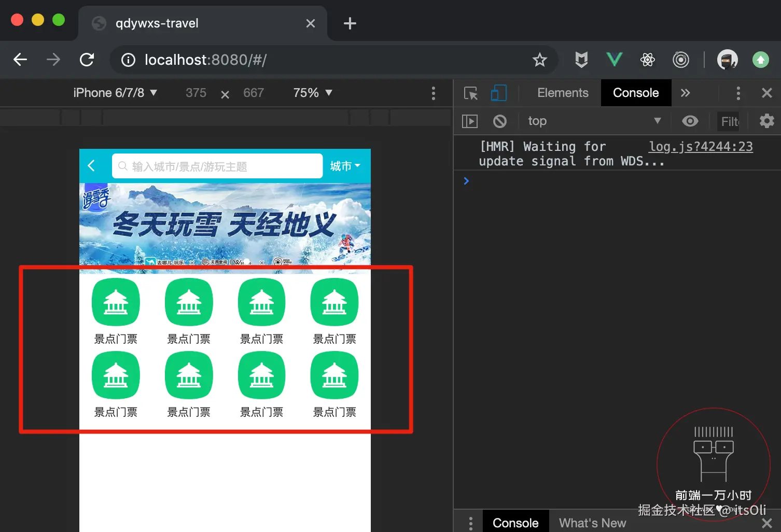Edit the viewport width 375 field

(196, 93)
